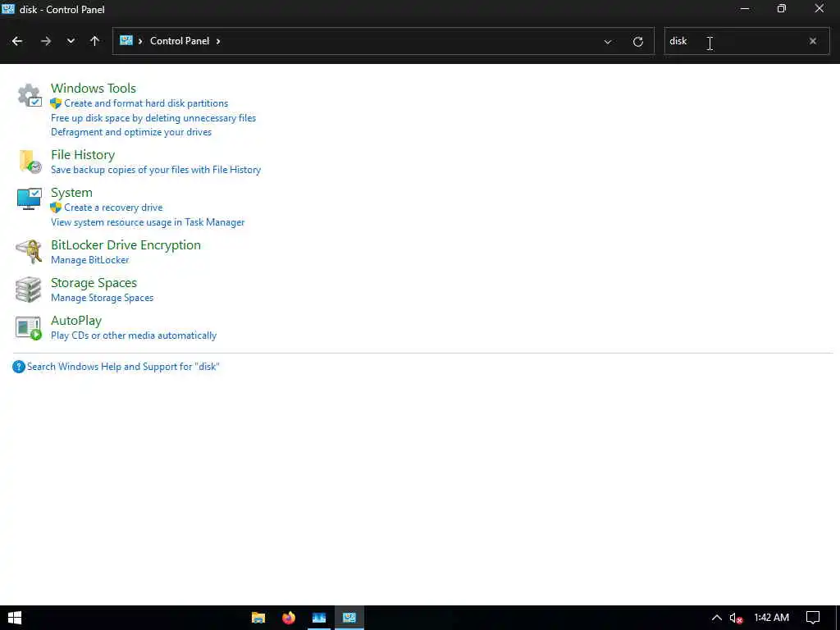840x630 pixels.
Task: Open Create a recovery drive link
Action: click(x=113, y=208)
